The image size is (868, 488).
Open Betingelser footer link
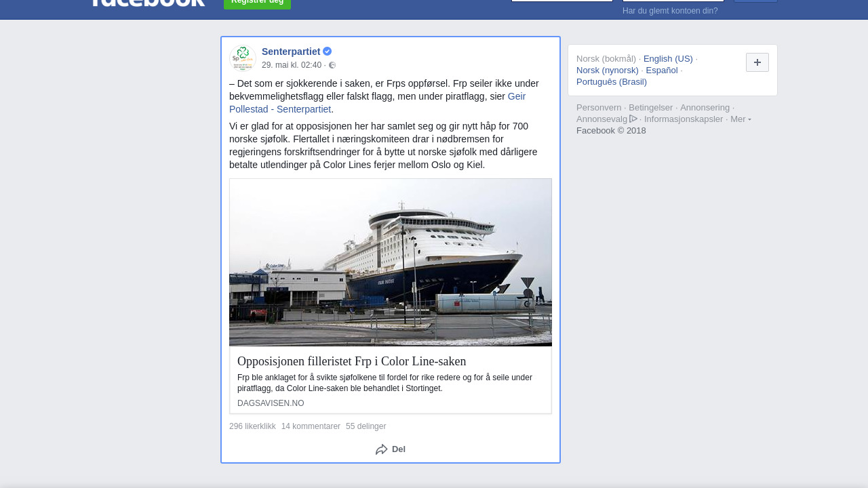[651, 108]
